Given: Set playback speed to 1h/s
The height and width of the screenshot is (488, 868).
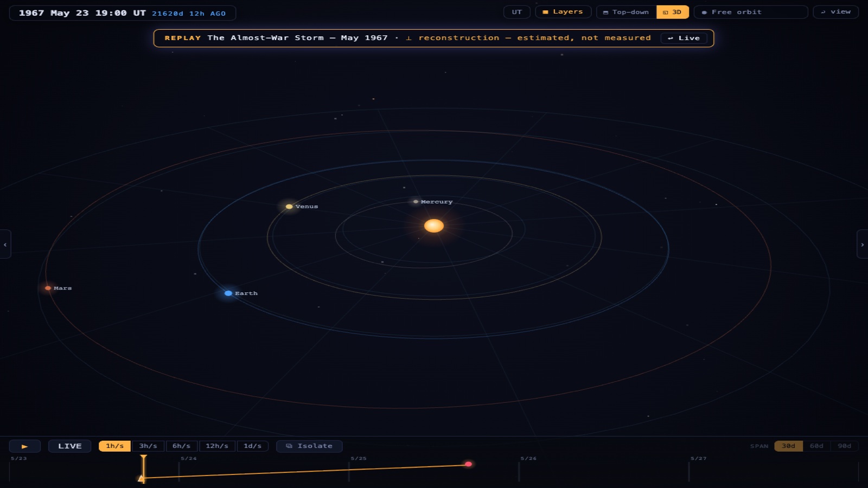Looking at the screenshot, I should pos(114,446).
